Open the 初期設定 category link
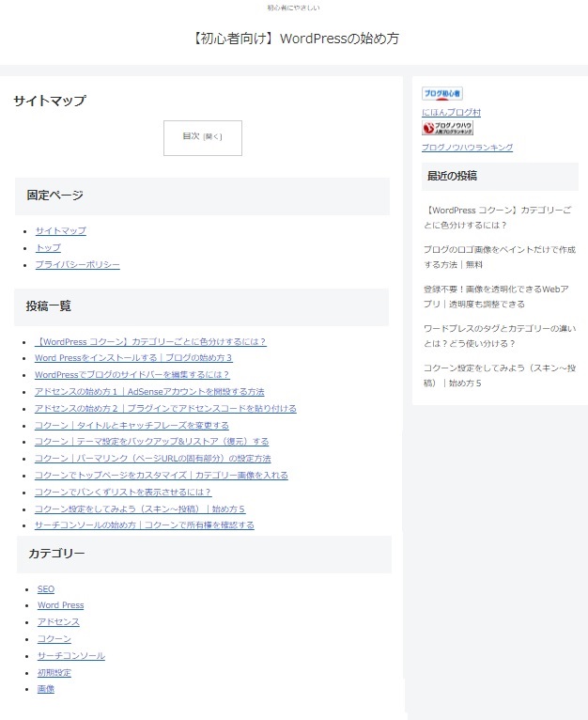Viewport: 588px width, 720px height. click(x=54, y=673)
